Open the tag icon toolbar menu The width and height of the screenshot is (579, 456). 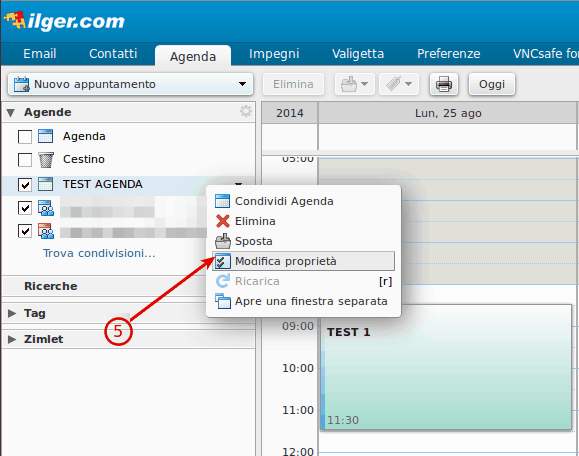pos(399,84)
